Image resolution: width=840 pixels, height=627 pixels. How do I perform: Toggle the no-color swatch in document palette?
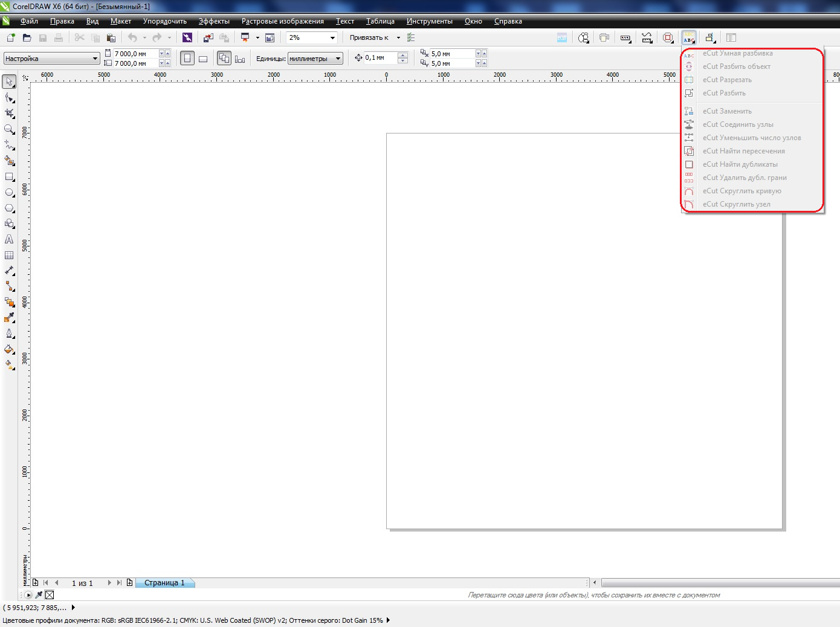coord(50,595)
